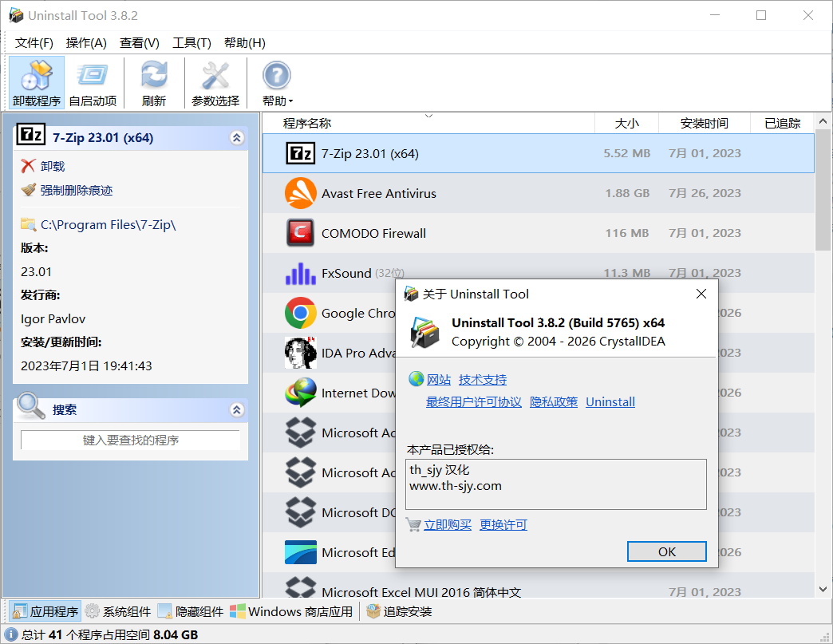833x644 pixels.
Task: Select the Google Chrome icon in list
Action: coord(301,313)
